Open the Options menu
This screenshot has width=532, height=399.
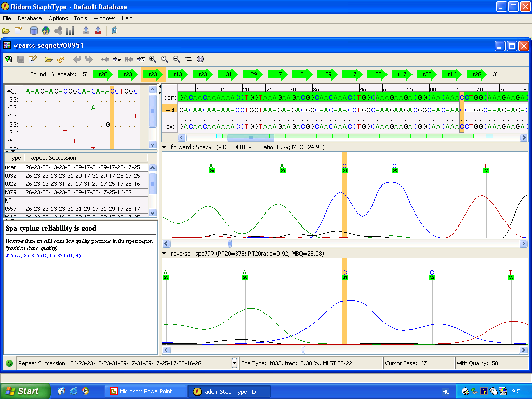pyautogui.click(x=58, y=18)
